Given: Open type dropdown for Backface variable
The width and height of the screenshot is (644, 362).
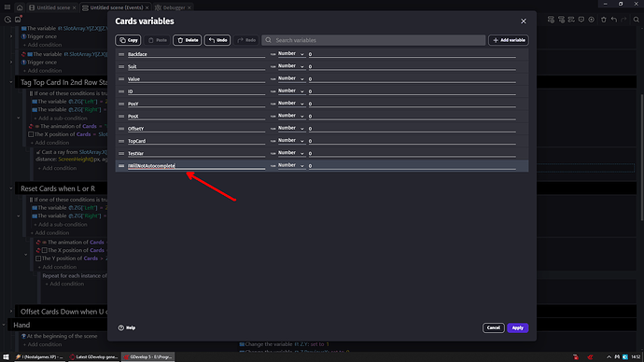Looking at the screenshot, I should click(x=291, y=54).
